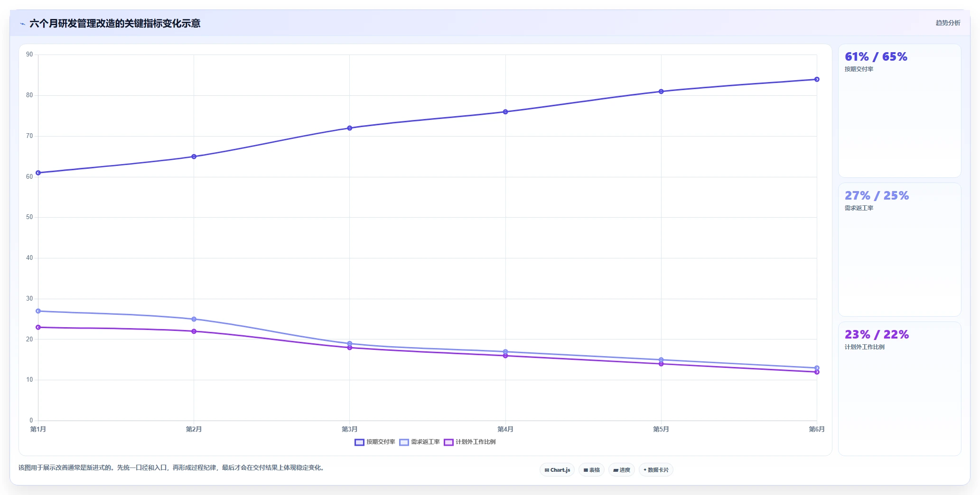Open the 数据卡片 tag chip
Image resolution: width=980 pixels, height=495 pixels.
(x=656, y=470)
